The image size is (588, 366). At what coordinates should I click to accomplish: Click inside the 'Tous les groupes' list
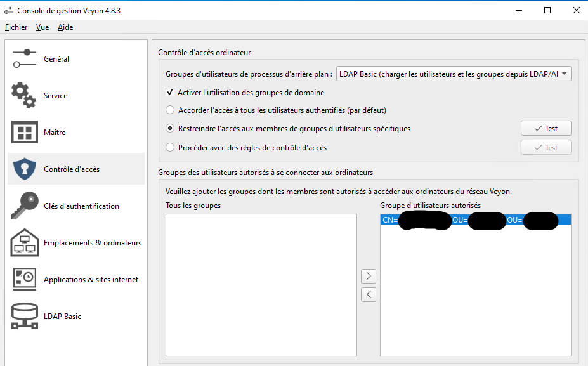(261, 285)
